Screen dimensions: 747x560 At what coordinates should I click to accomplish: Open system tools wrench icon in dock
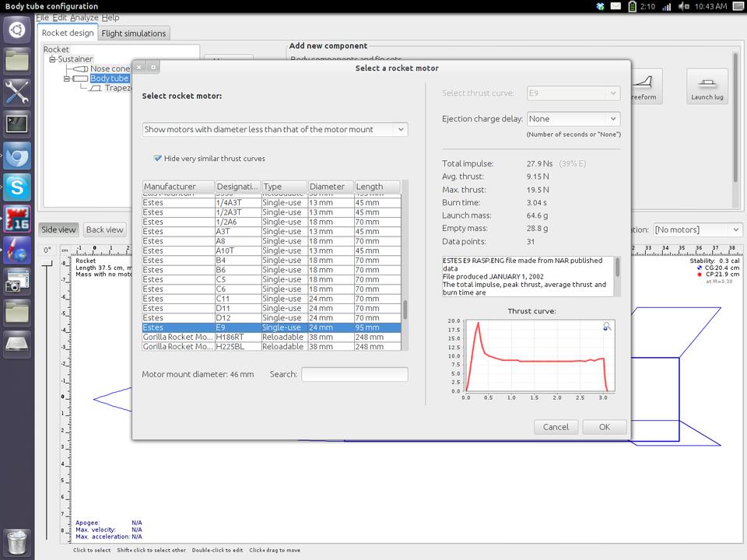17,91
